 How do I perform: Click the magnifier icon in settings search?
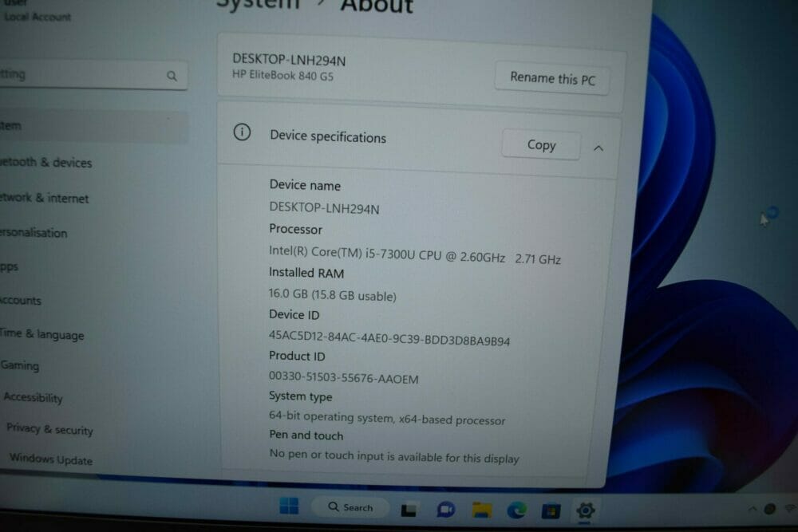click(x=172, y=76)
